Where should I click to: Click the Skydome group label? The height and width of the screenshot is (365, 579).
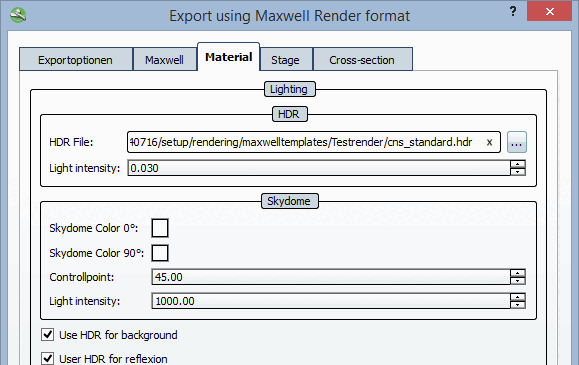tap(290, 201)
